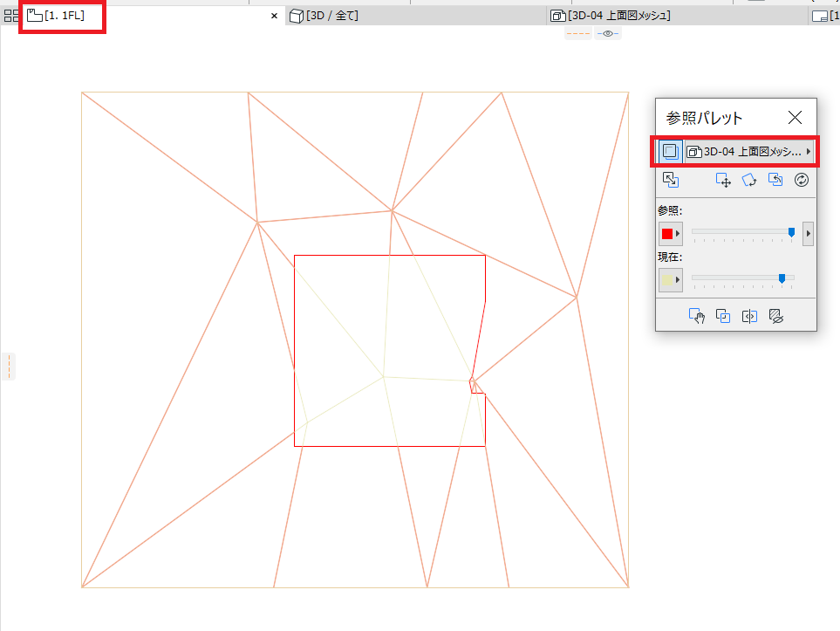Click the 現在 transparency slider
Screen dimensions: 840x631
(x=743, y=278)
